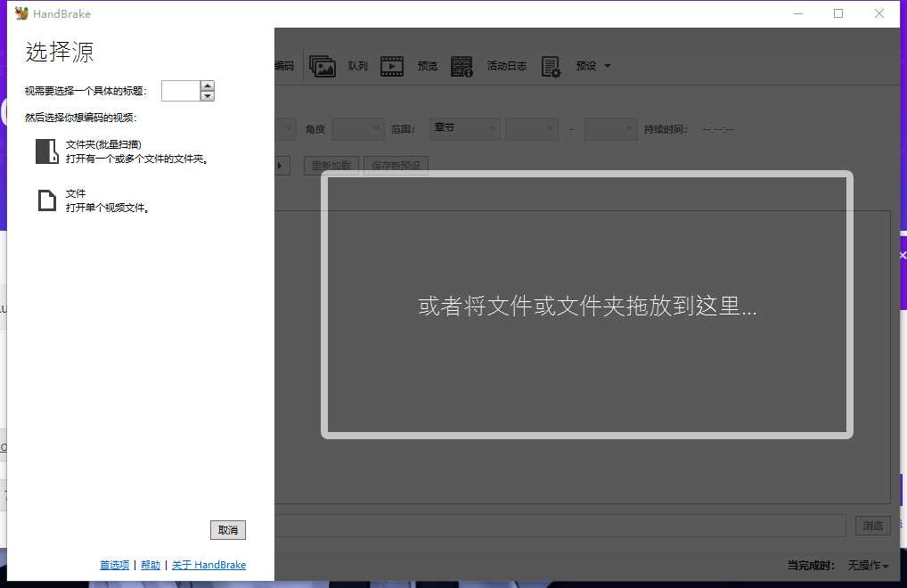Click the 关于 HandBrake link
907x588 pixels.
pyautogui.click(x=208, y=565)
